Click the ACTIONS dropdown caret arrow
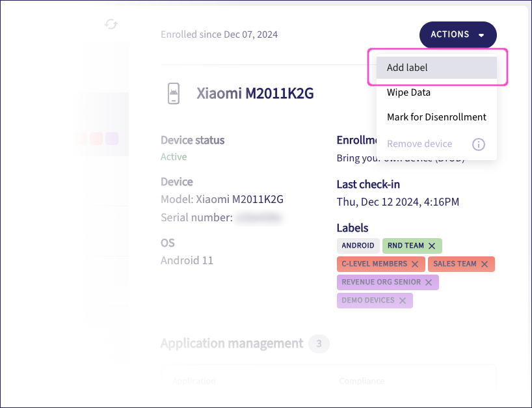532x408 pixels. (481, 35)
